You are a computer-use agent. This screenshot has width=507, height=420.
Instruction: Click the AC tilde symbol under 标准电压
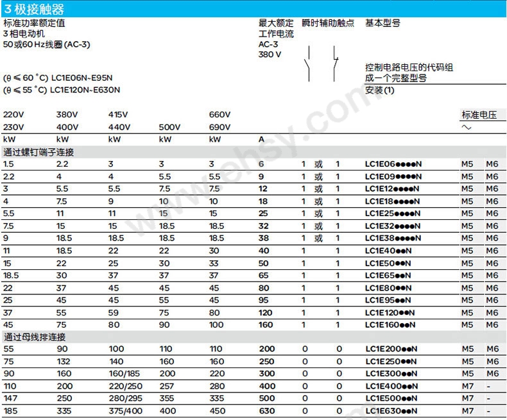pos(467,128)
